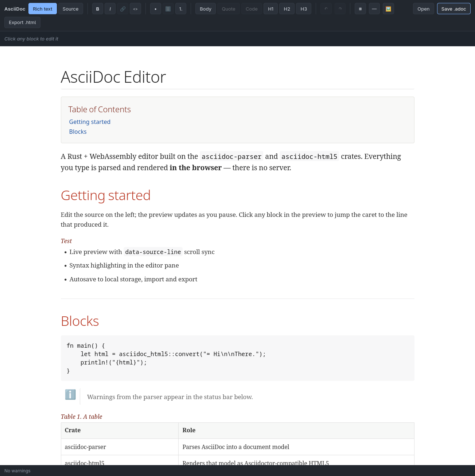Edit the 'Autosave to local storage' bullet
The height and width of the screenshot is (476, 475).
tap(133, 279)
